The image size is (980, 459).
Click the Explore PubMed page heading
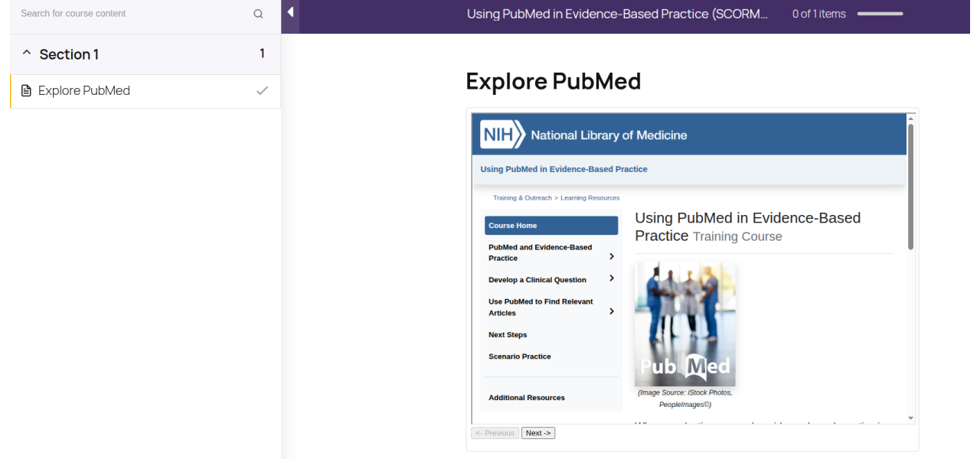(554, 81)
